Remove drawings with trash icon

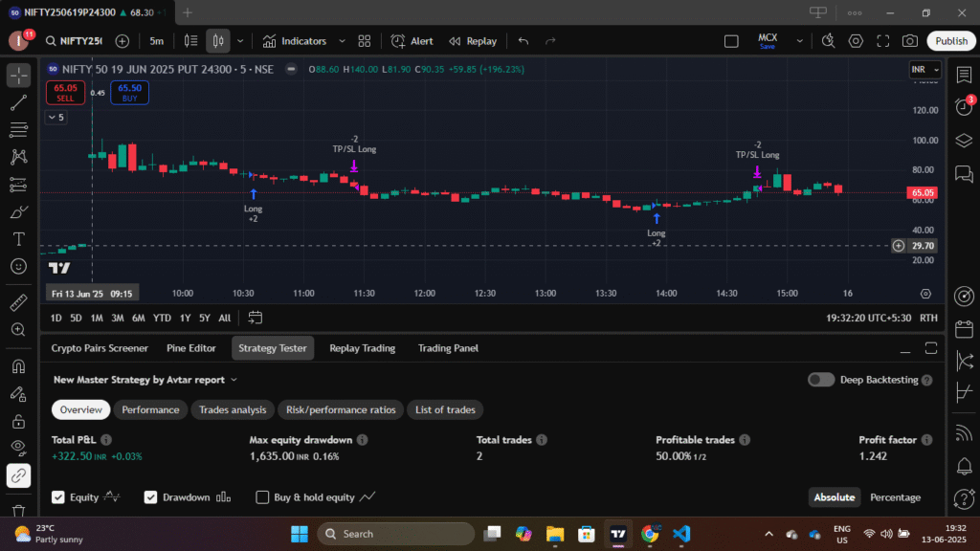click(19, 511)
